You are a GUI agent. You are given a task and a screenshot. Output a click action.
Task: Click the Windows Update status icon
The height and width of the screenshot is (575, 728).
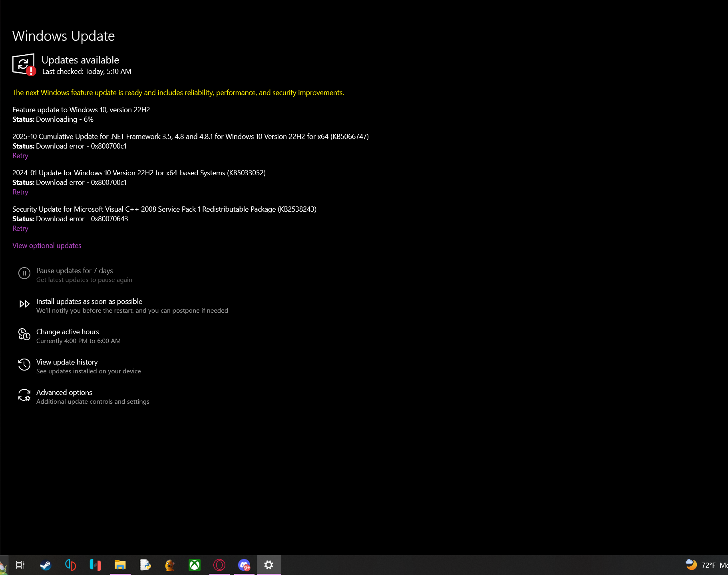(x=24, y=64)
